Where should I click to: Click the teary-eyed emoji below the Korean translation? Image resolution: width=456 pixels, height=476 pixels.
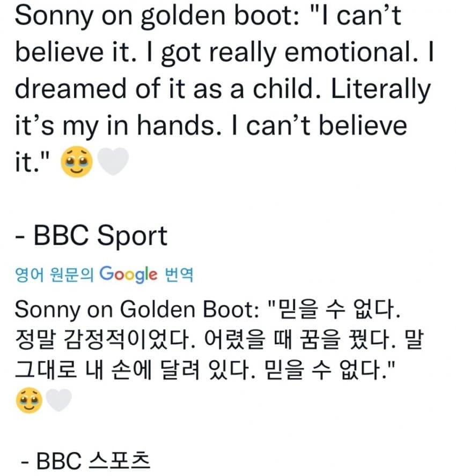[x=30, y=400]
